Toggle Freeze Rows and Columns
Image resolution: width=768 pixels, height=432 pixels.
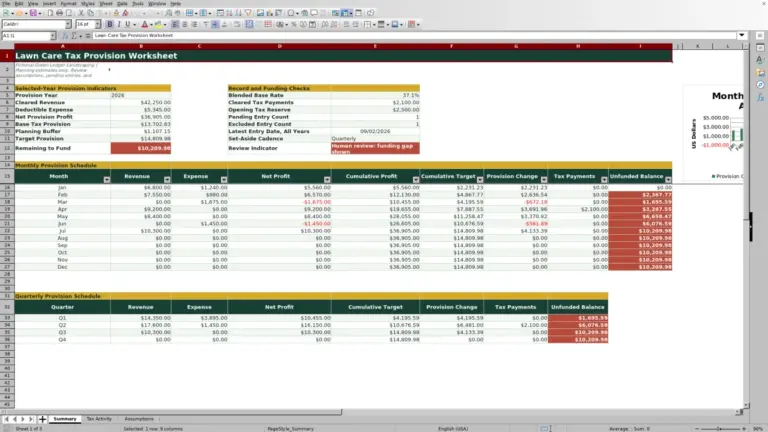click(345, 13)
